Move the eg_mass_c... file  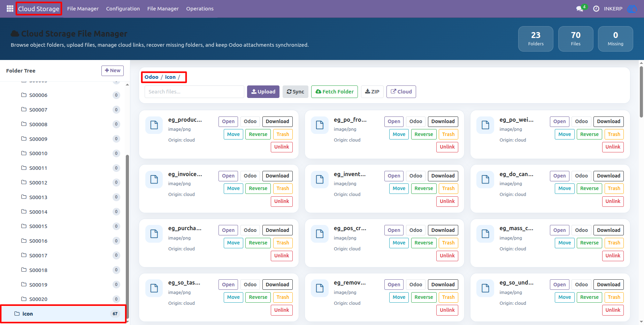[565, 243]
